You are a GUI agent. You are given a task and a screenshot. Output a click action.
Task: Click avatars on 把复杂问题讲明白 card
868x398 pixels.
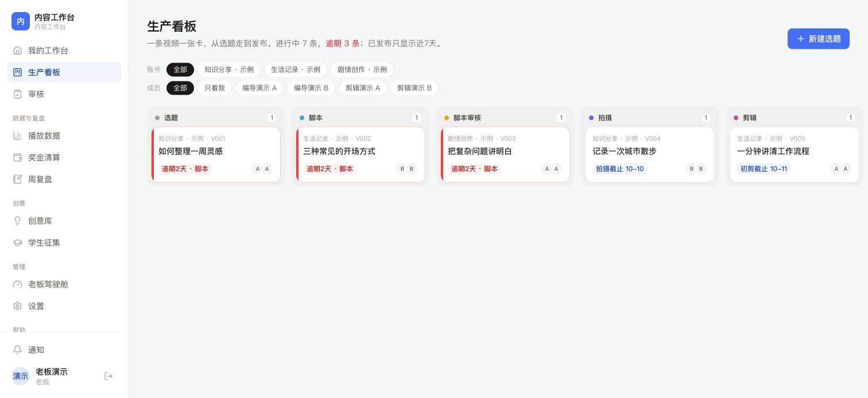point(552,169)
